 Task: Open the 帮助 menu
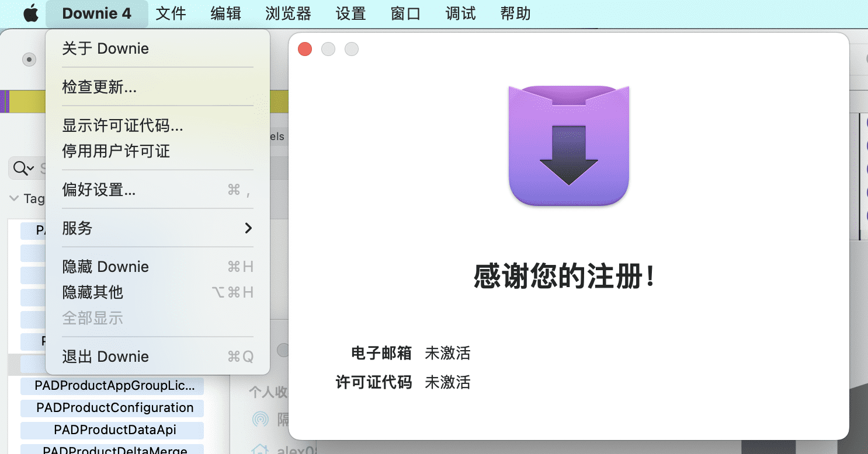coord(515,13)
